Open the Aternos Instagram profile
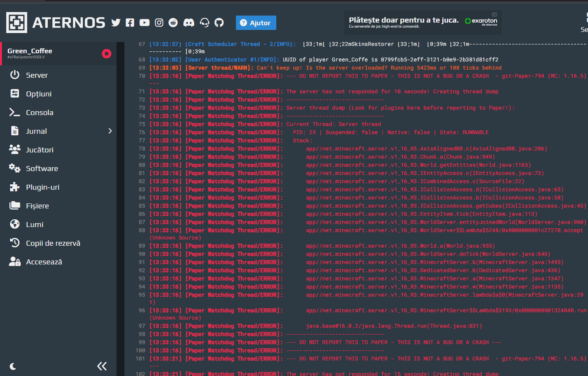This screenshot has height=376, width=588. 159,23
